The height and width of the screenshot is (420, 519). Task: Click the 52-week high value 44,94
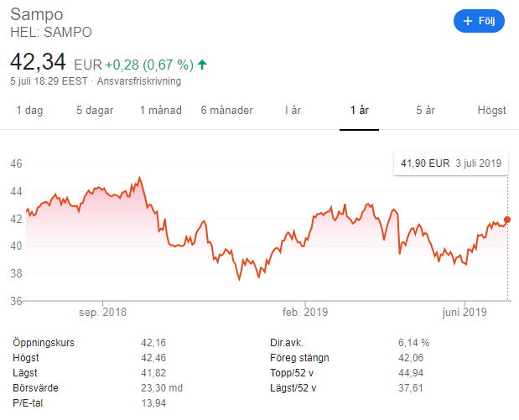point(411,373)
